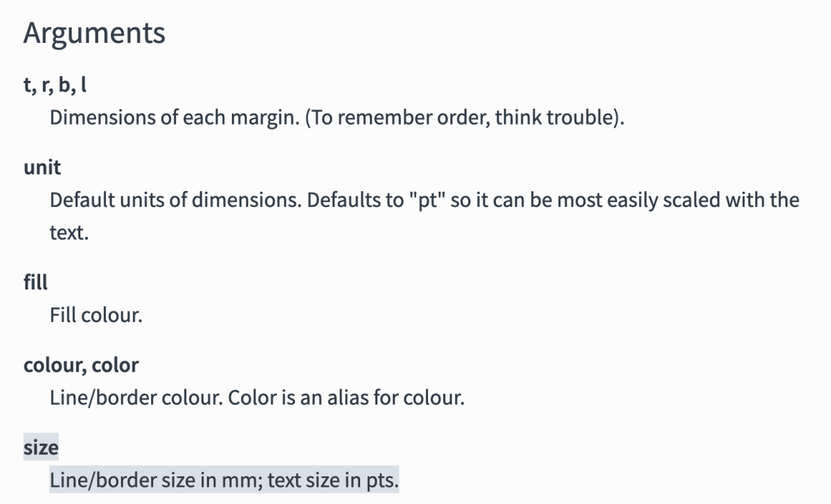
Task: Click the Arguments heading
Action: (94, 34)
